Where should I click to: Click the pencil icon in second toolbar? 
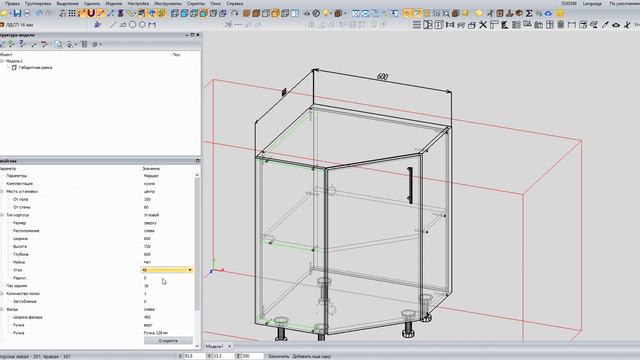point(605,25)
